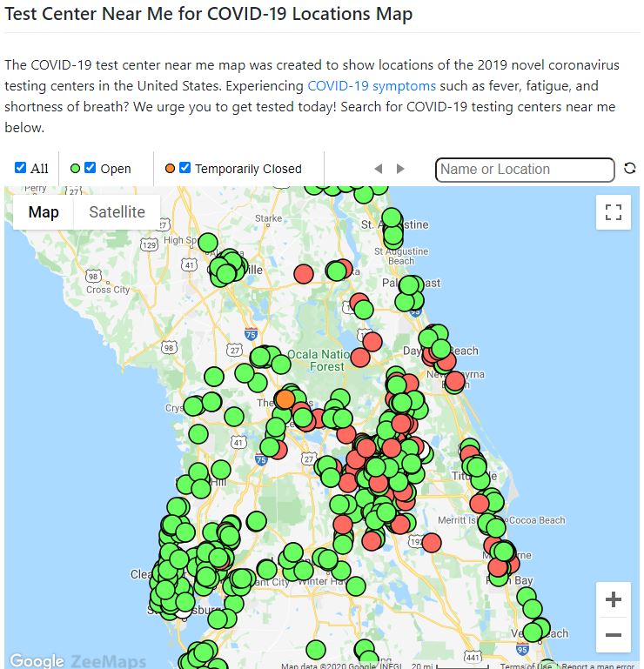Switch to the Satellite view tab
Image resolution: width=644 pixels, height=669 pixels.
click(x=117, y=212)
